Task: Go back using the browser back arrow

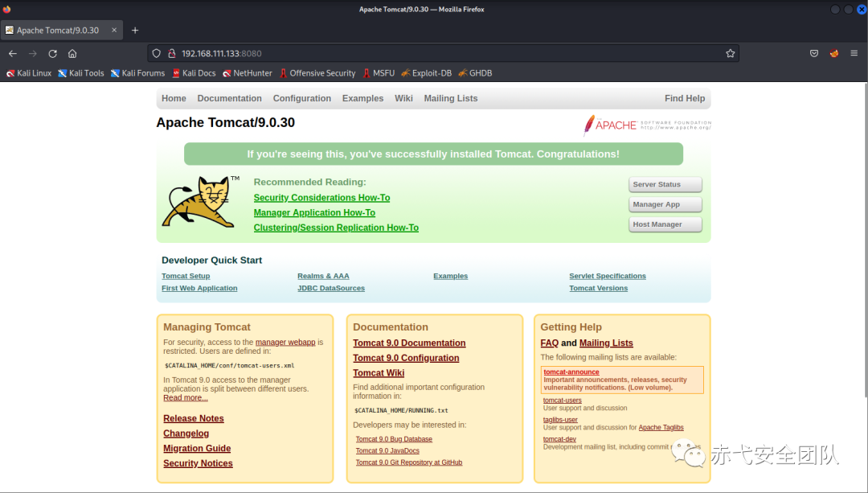Action: (x=13, y=54)
